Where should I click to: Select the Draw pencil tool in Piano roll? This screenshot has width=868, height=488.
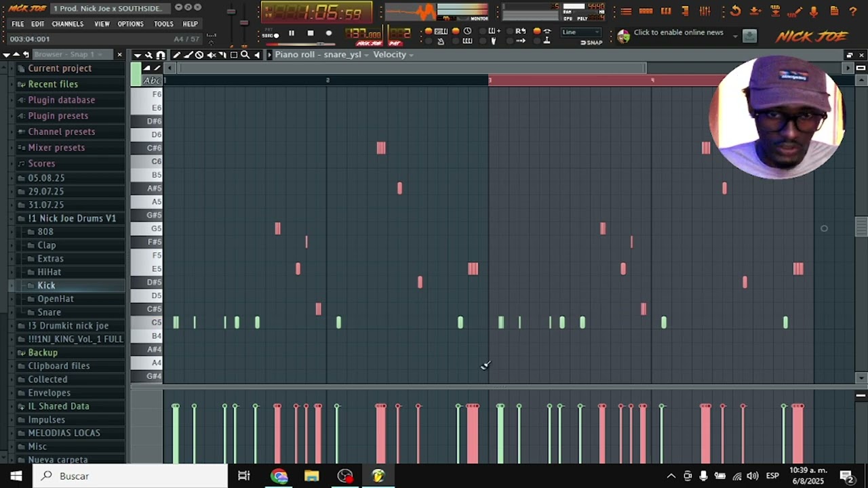pos(176,55)
